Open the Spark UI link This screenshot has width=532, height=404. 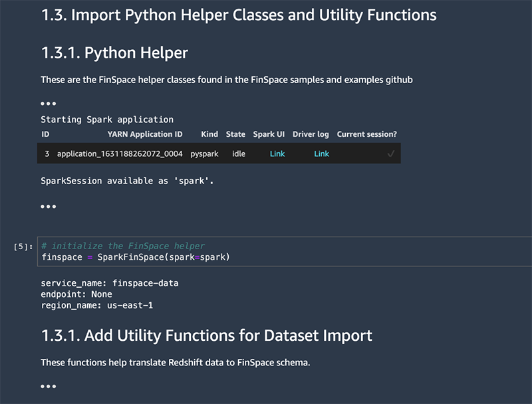(277, 153)
